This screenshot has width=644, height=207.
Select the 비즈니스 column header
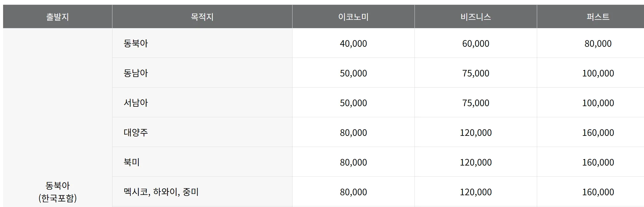coord(476,17)
